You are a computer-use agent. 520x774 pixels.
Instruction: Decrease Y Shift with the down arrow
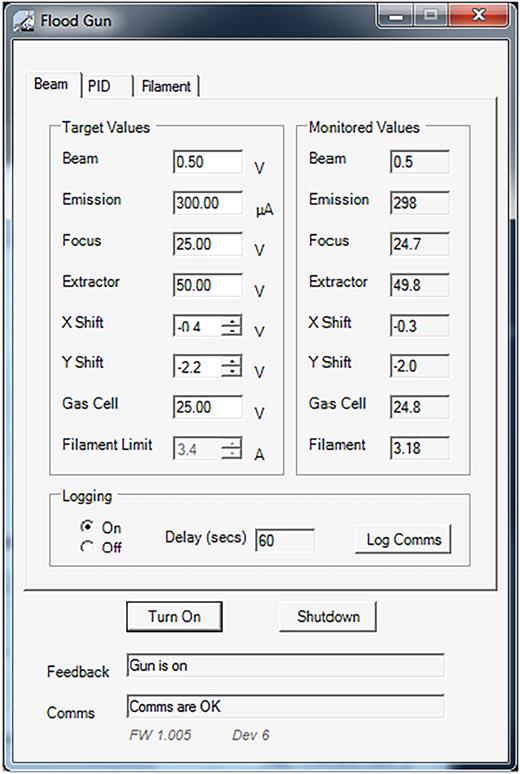(x=231, y=371)
